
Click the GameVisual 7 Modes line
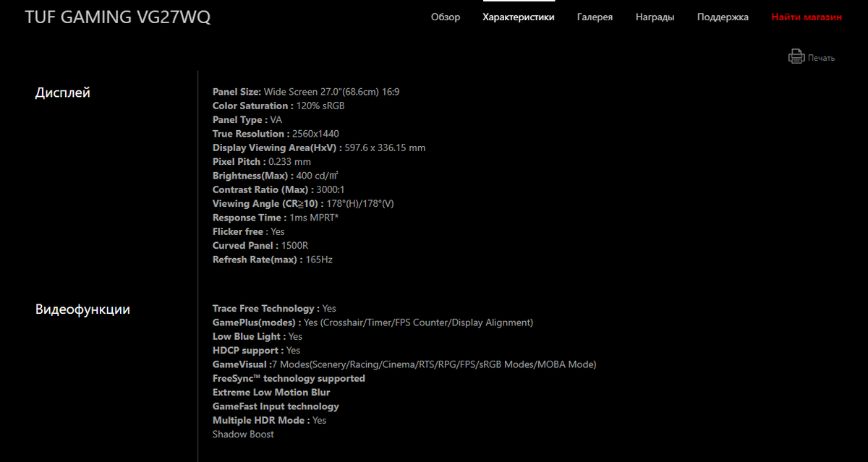click(404, 364)
